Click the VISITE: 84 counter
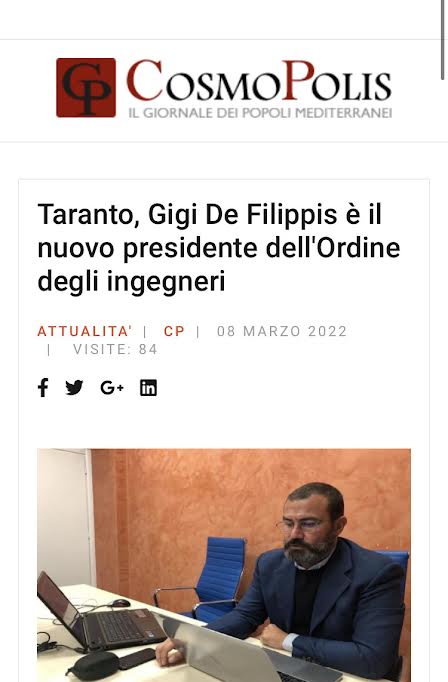 pyautogui.click(x=115, y=349)
